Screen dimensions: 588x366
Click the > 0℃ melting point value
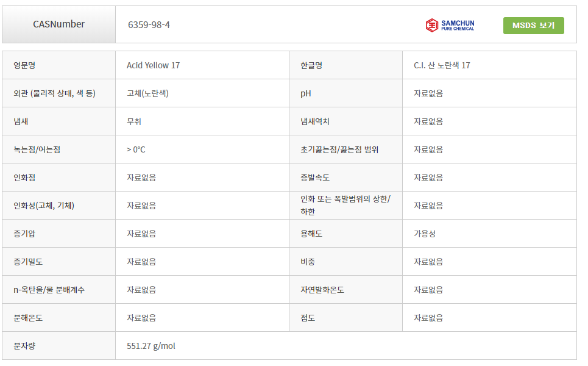(x=136, y=149)
